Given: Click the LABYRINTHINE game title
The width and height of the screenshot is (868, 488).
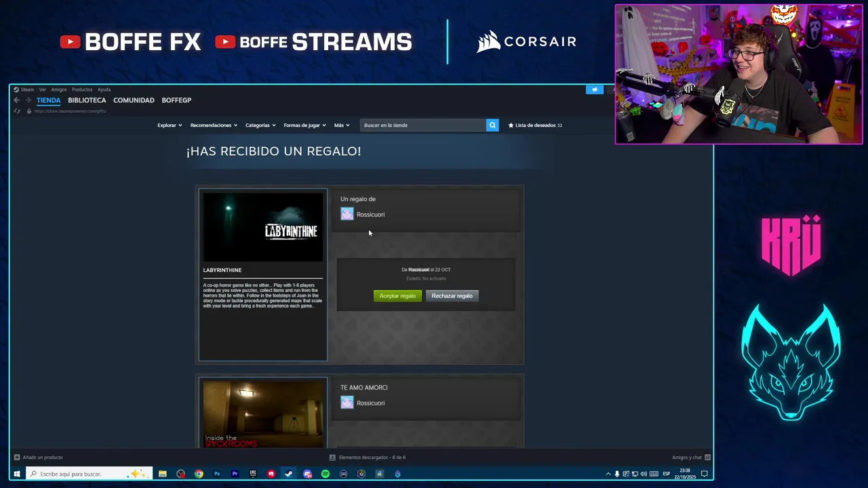Looking at the screenshot, I should [222, 270].
